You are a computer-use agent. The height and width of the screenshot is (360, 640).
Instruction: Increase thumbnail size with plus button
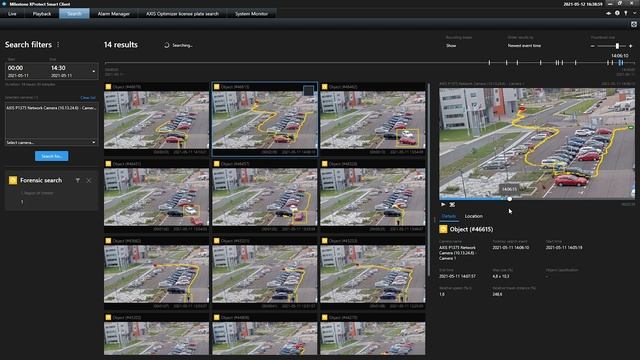631,46
